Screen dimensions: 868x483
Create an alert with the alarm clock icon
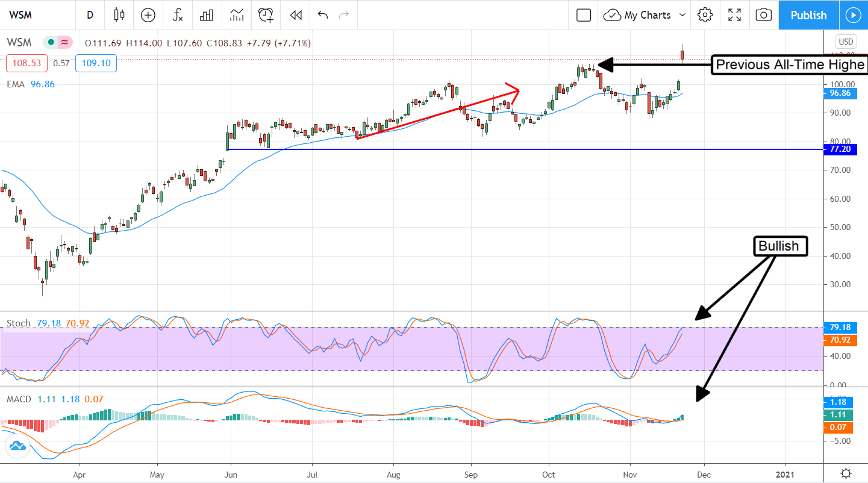click(266, 15)
